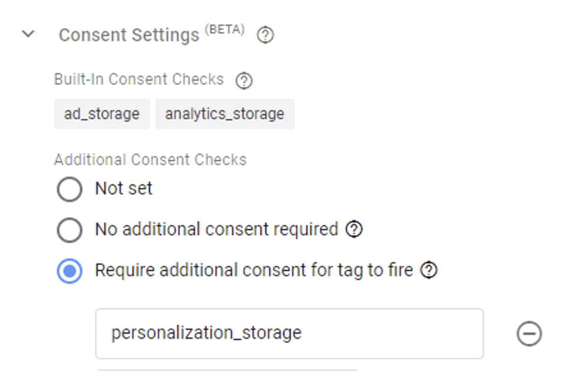
Task: Remove personalization_storage using the minus icon
Action: tap(529, 334)
